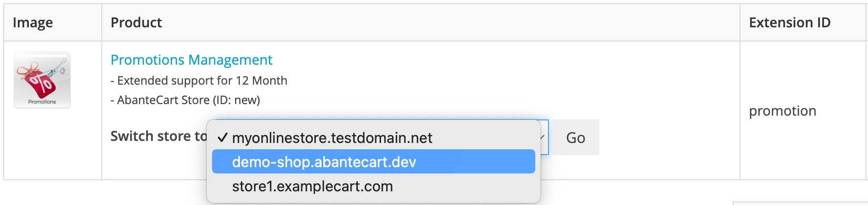868x205 pixels.
Task: Click the Extended support for 12 Month text
Action: click(199, 80)
